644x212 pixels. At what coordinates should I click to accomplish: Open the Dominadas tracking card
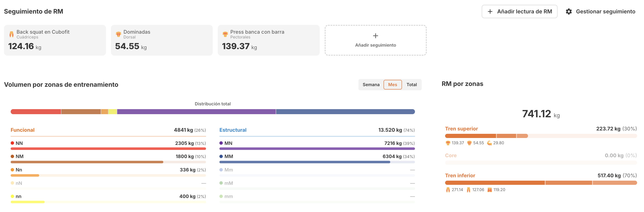click(x=161, y=40)
